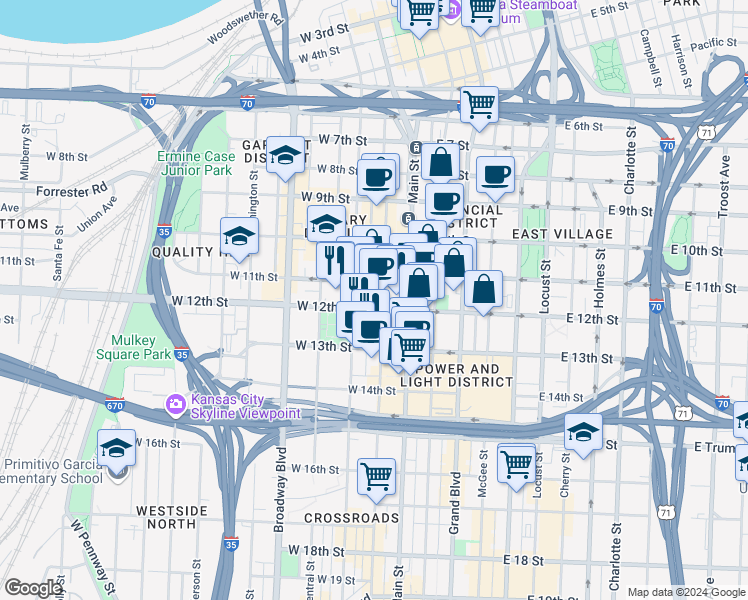Select the Forrester Rd street label
The image size is (748, 600).
point(72,190)
